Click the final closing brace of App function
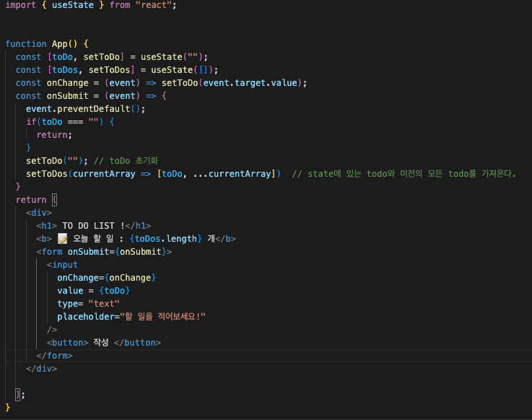Viewport: 532px width, 420px height. coord(8,408)
